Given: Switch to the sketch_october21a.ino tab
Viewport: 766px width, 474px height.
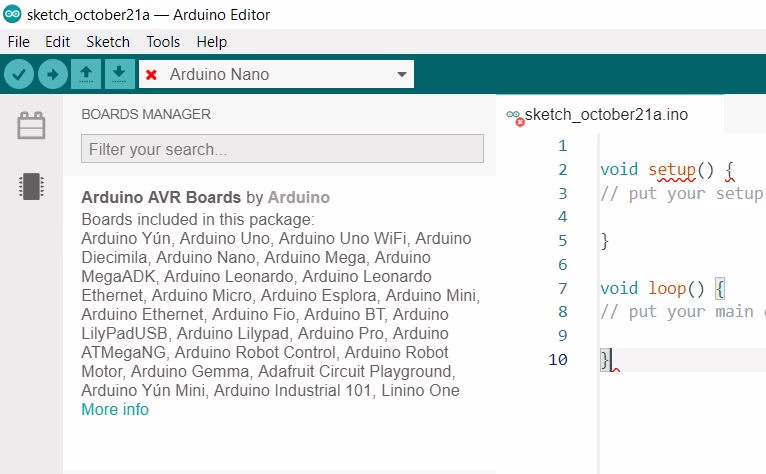Looking at the screenshot, I should click(x=605, y=114).
